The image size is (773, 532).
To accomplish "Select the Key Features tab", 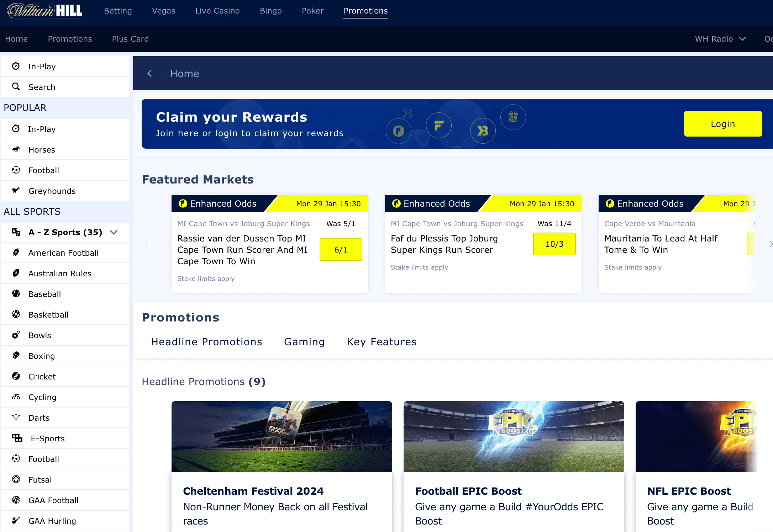I will tap(382, 342).
